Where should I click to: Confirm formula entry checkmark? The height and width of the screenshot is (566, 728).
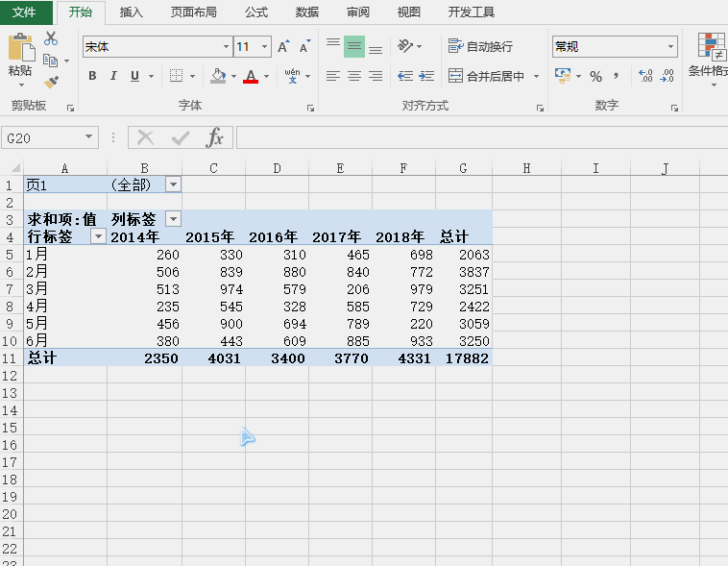(x=181, y=137)
